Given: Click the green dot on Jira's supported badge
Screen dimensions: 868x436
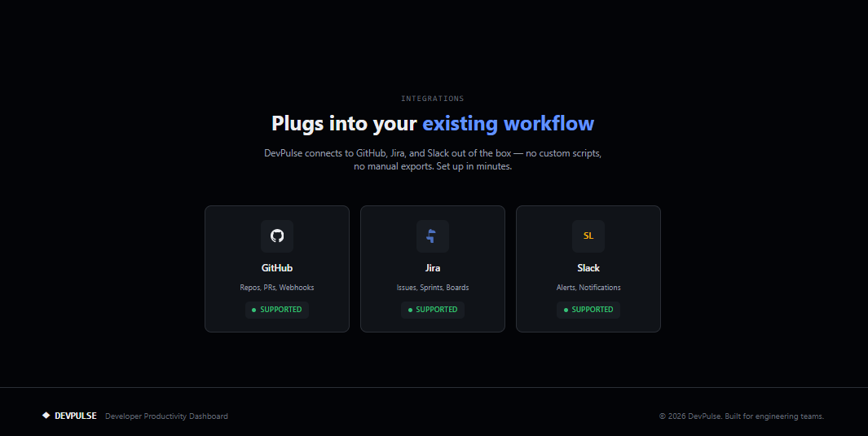Looking at the screenshot, I should pyautogui.click(x=410, y=310).
